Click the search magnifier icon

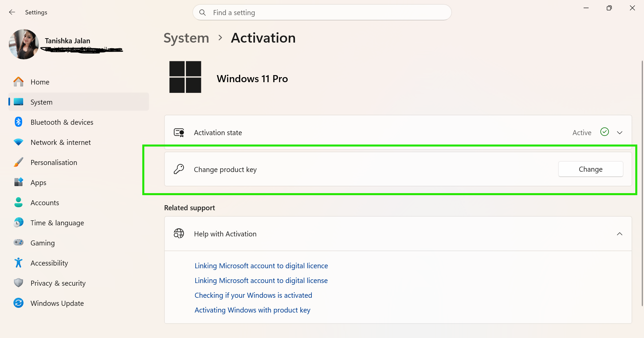[x=202, y=13]
